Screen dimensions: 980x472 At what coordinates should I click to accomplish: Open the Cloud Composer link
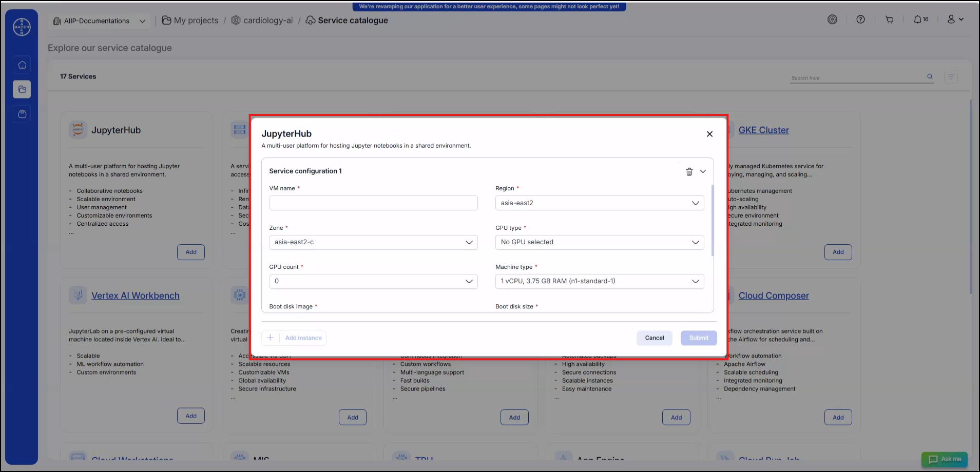(774, 296)
